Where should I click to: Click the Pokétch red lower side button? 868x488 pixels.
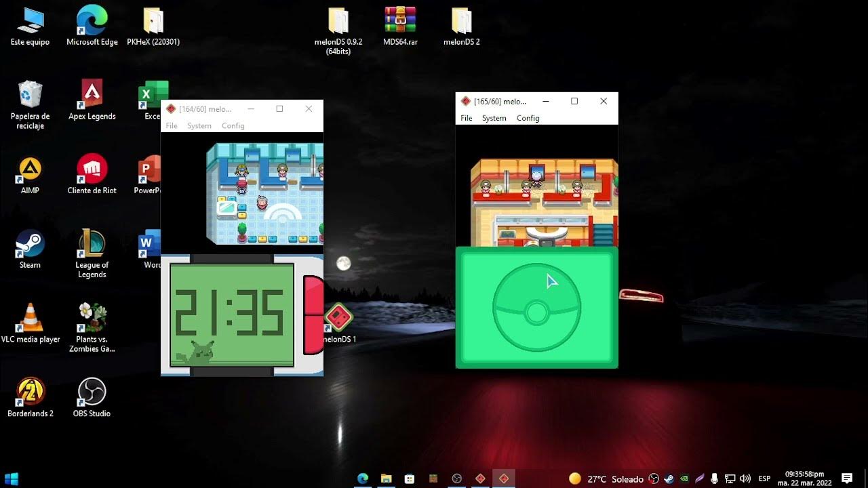(x=313, y=334)
